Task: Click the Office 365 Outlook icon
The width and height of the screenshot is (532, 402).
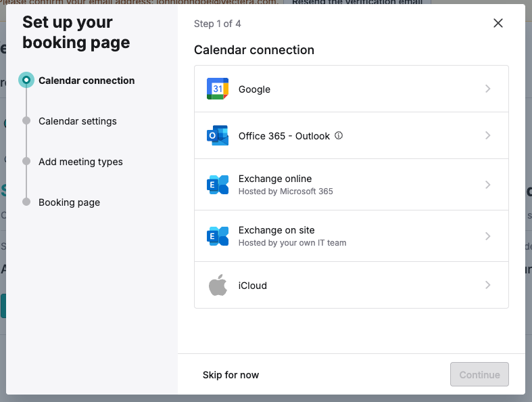Action: 218,135
